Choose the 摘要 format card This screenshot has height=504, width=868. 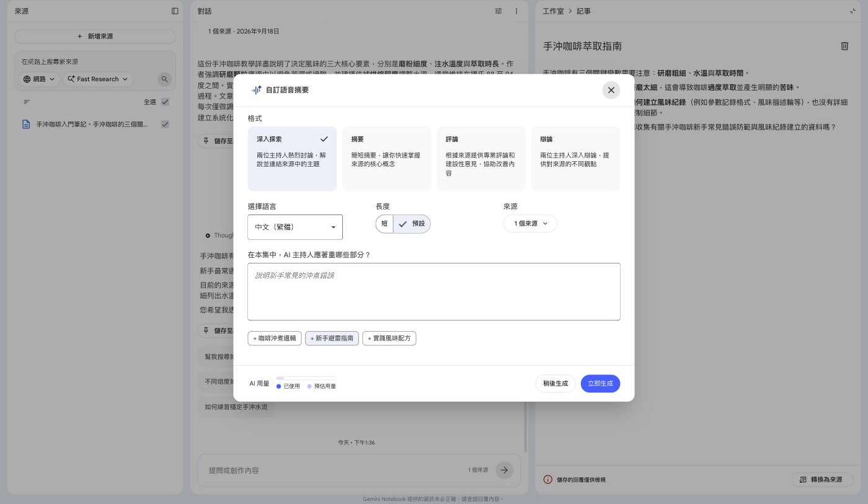(386, 159)
